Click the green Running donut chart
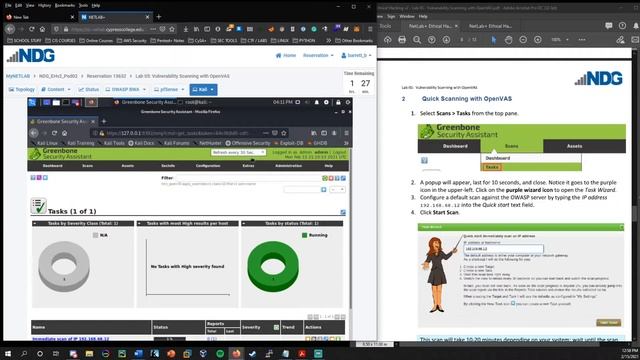640x360 pixels. click(x=273, y=266)
